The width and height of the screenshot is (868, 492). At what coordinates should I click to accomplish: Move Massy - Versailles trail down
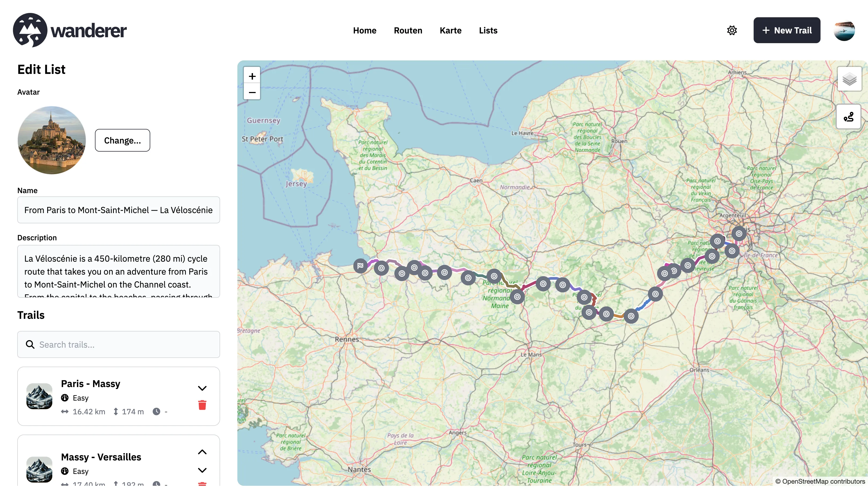pyautogui.click(x=202, y=470)
